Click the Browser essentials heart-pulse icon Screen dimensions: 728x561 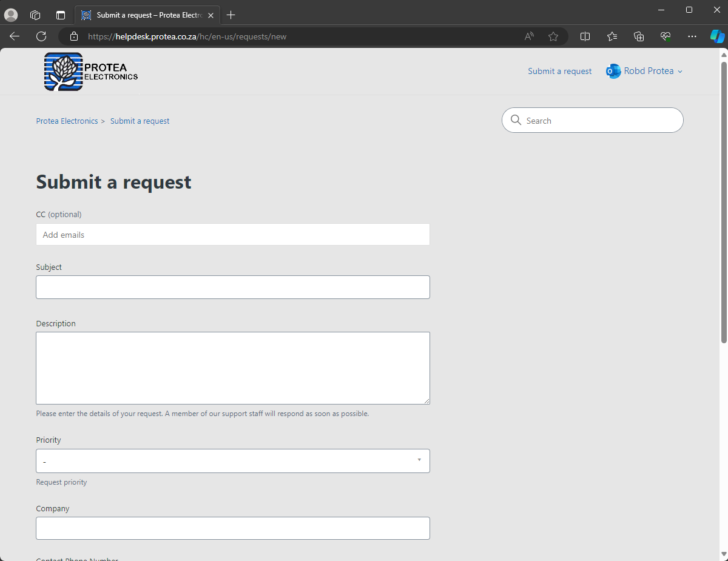point(666,36)
